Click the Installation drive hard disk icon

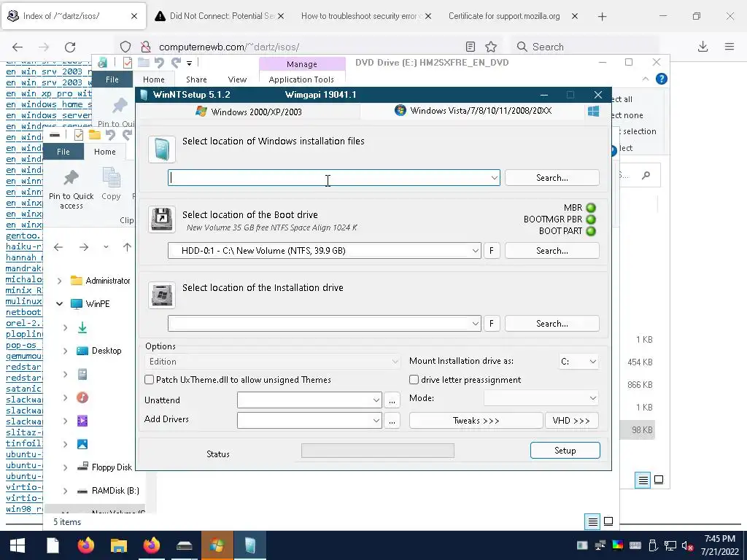(x=162, y=295)
